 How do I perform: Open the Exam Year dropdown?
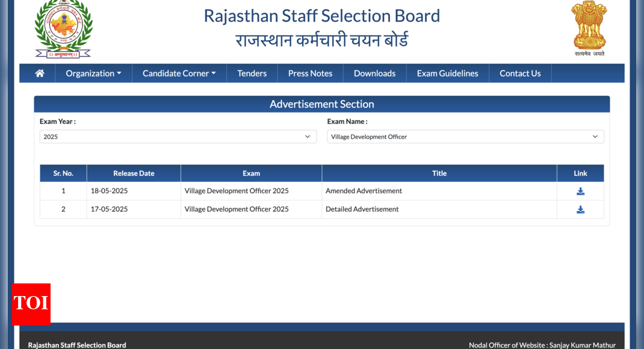click(x=178, y=137)
